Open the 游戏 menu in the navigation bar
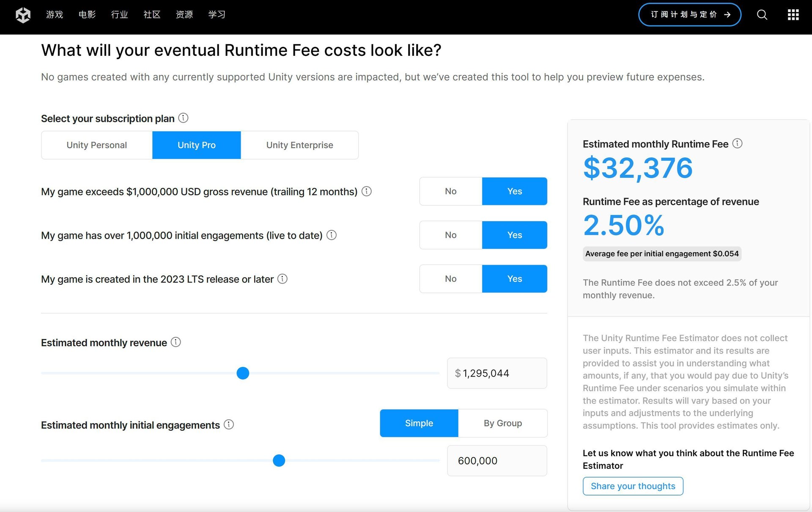Screen dimensions: 812x512 [55, 15]
